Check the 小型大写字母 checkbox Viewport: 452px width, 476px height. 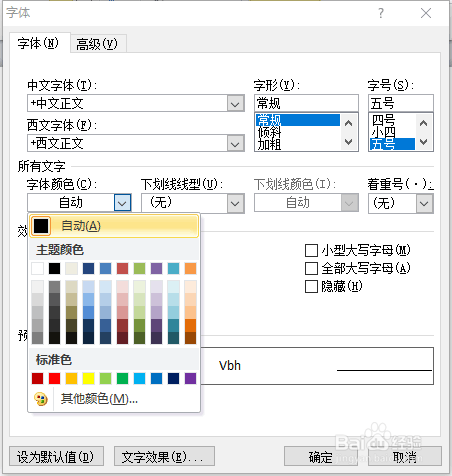coord(311,250)
